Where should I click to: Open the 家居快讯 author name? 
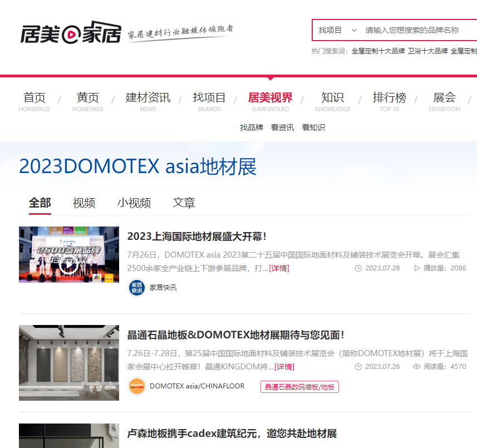pos(163,288)
